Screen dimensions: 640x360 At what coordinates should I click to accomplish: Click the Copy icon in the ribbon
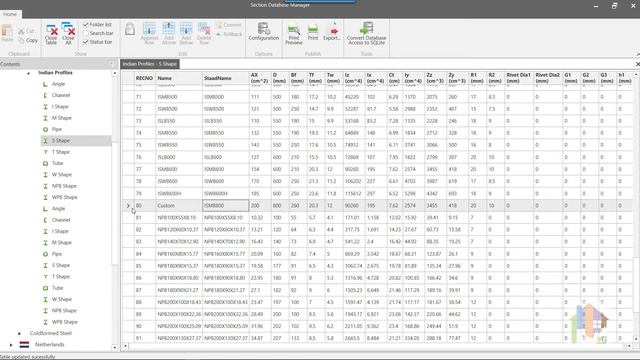click(21, 40)
